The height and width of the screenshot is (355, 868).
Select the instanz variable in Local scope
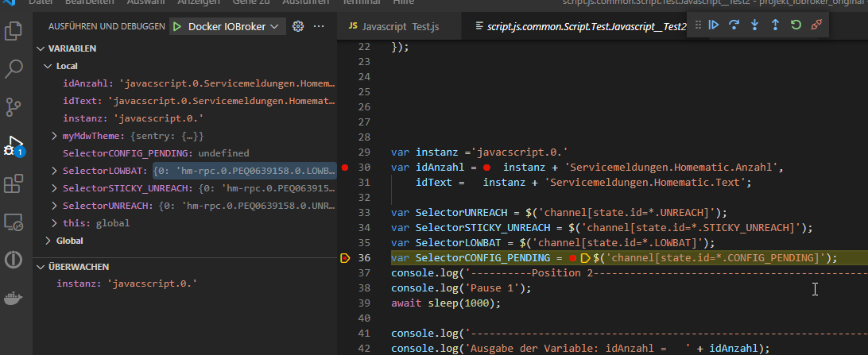point(185,118)
